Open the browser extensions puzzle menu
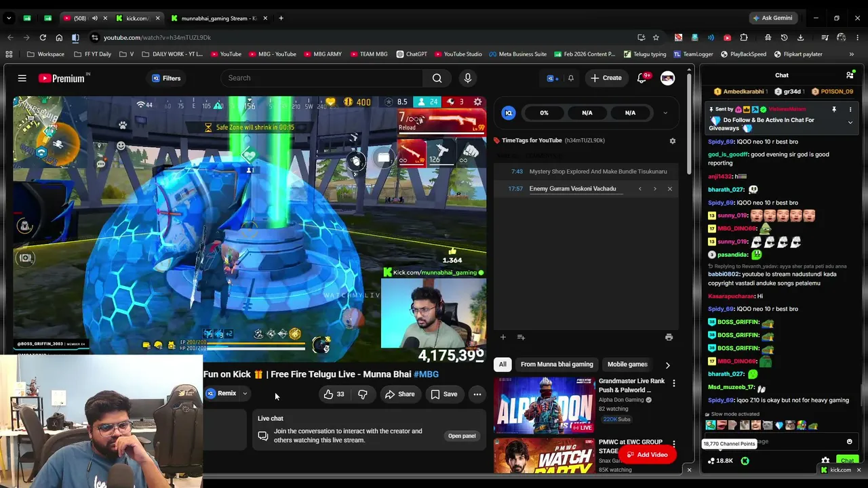 [x=744, y=38]
